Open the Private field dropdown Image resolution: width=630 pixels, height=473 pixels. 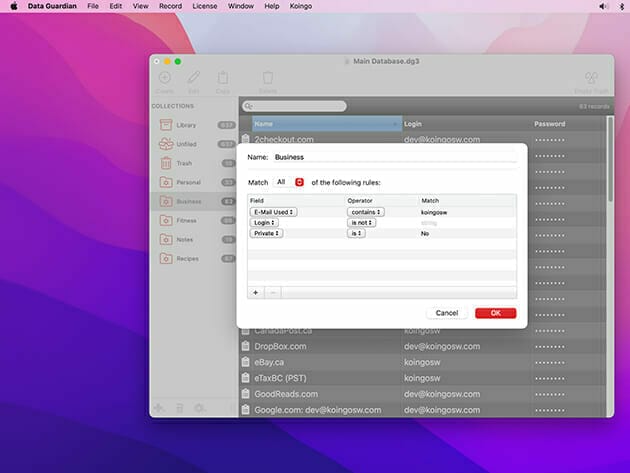[266, 233]
